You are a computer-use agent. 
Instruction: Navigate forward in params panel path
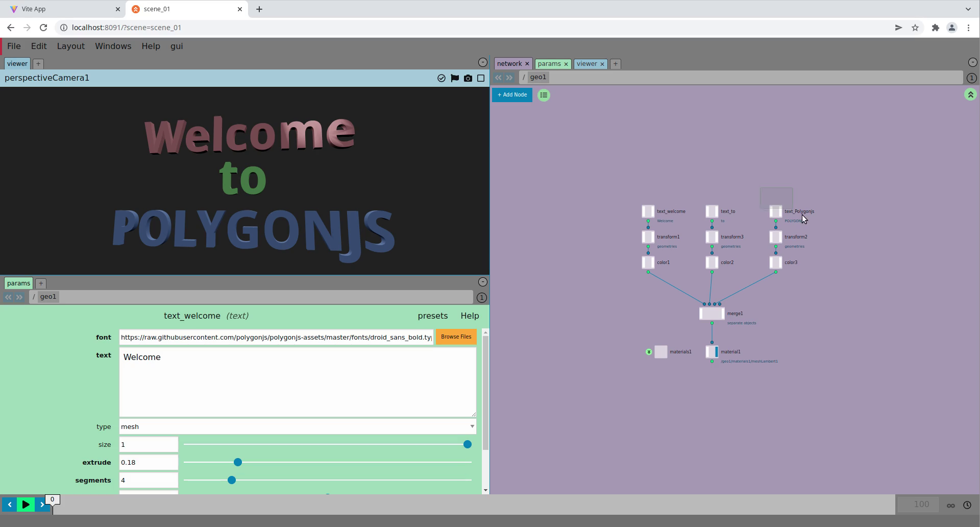pyautogui.click(x=19, y=297)
